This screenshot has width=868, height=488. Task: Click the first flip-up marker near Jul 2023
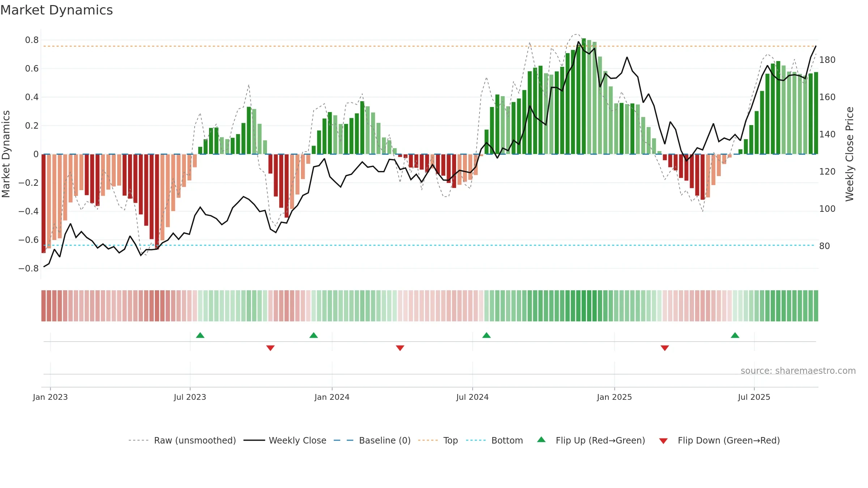click(x=200, y=335)
